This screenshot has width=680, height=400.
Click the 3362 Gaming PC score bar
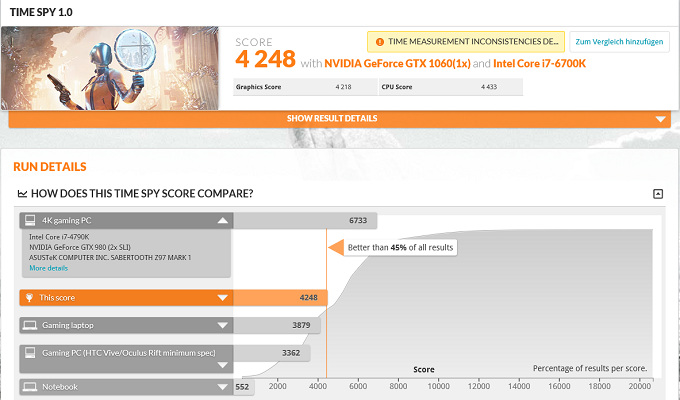(x=271, y=353)
